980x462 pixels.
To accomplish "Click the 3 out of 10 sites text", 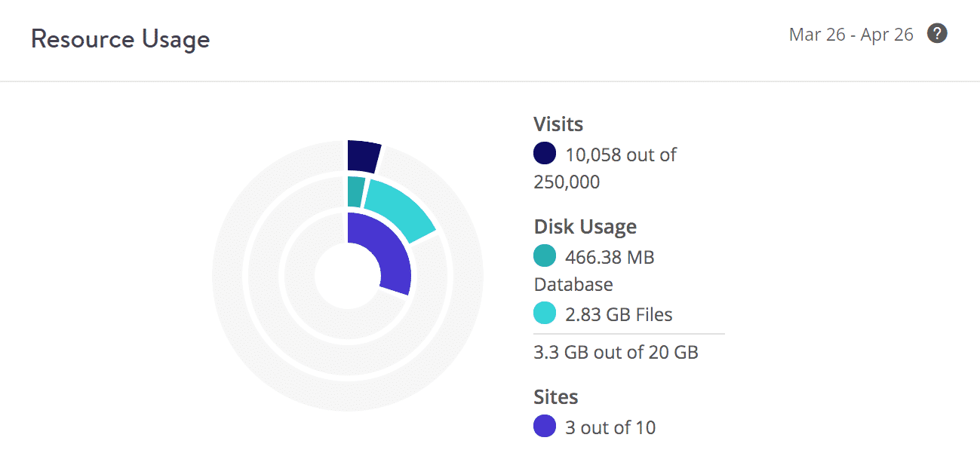I will 609,427.
